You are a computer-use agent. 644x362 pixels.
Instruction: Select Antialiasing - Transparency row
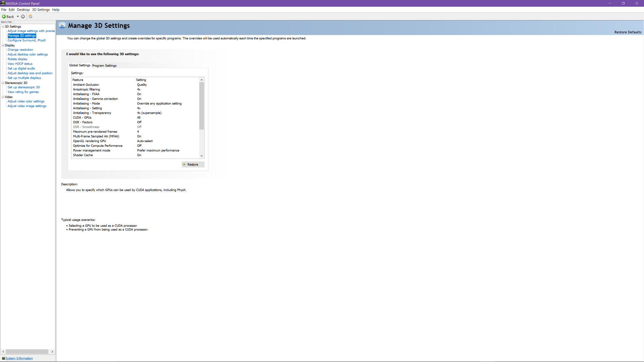tap(135, 113)
